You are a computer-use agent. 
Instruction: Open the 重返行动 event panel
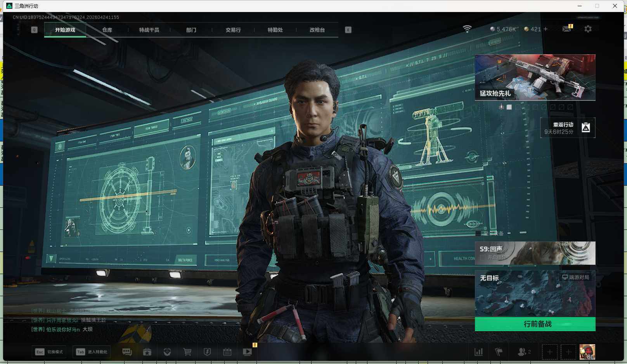pyautogui.click(x=568, y=128)
